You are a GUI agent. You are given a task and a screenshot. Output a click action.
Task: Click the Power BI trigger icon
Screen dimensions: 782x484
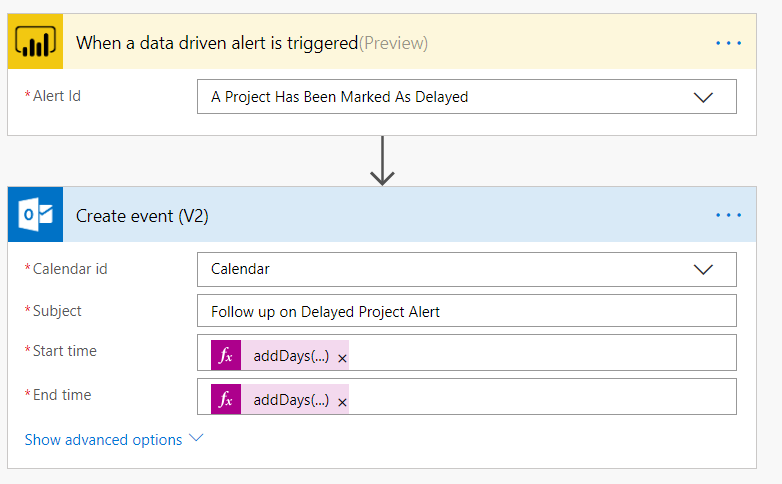tap(35, 41)
